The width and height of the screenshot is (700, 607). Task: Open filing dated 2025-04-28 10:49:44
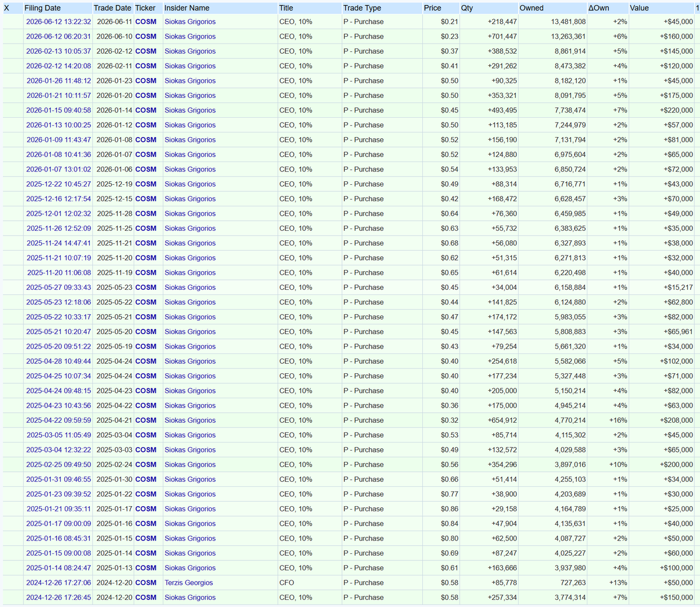coord(58,361)
